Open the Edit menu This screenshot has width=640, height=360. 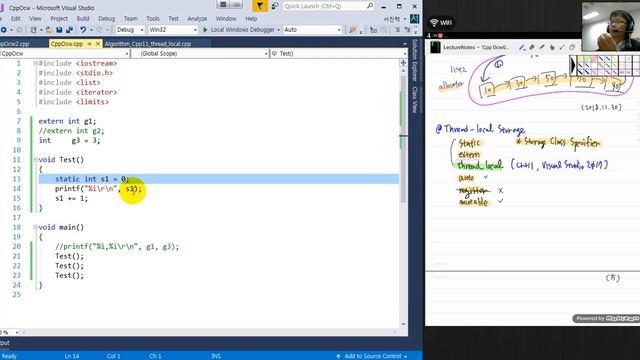16,19
